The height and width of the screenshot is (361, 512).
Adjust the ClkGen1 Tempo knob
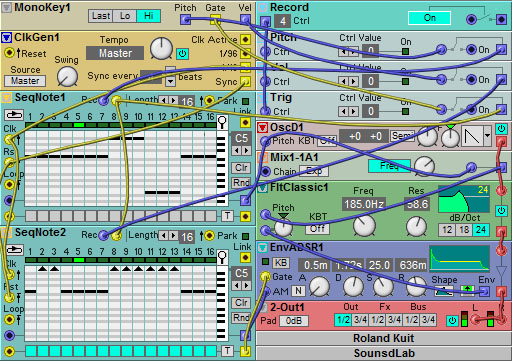tap(161, 48)
